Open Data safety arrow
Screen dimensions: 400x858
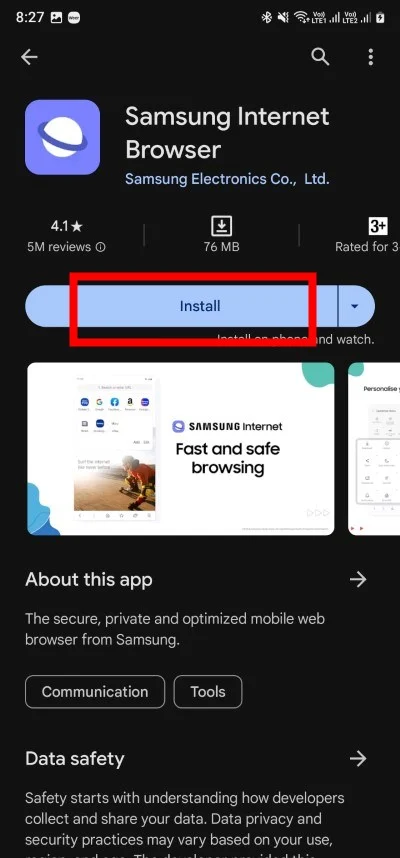pyautogui.click(x=358, y=758)
